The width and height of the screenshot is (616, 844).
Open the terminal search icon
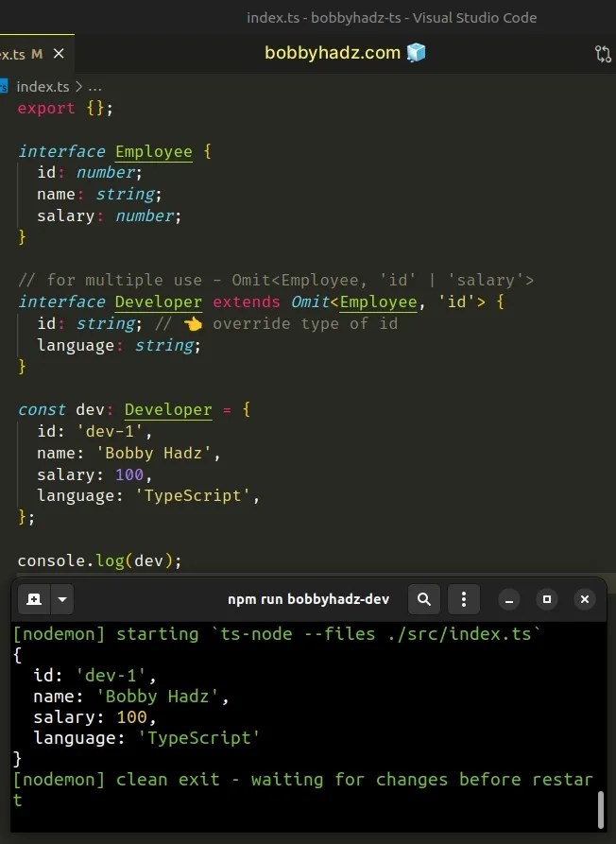424,599
